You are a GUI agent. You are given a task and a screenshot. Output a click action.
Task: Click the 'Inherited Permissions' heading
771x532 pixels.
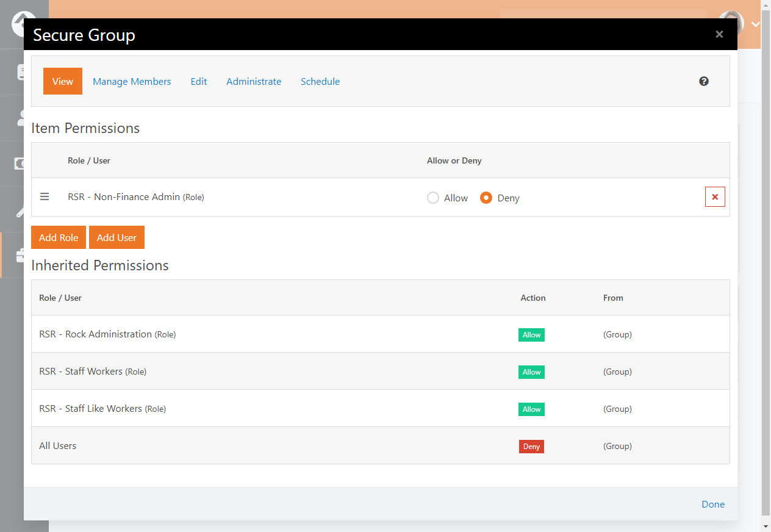point(100,265)
